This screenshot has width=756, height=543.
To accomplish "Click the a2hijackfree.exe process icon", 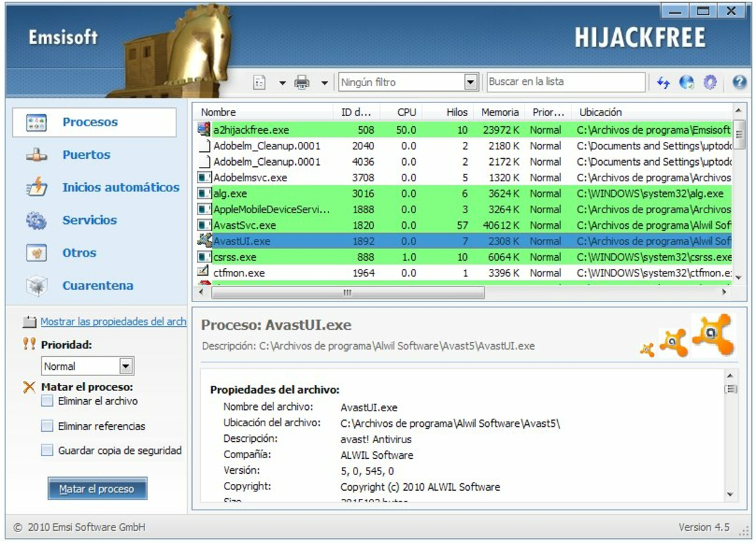I will point(204,129).
